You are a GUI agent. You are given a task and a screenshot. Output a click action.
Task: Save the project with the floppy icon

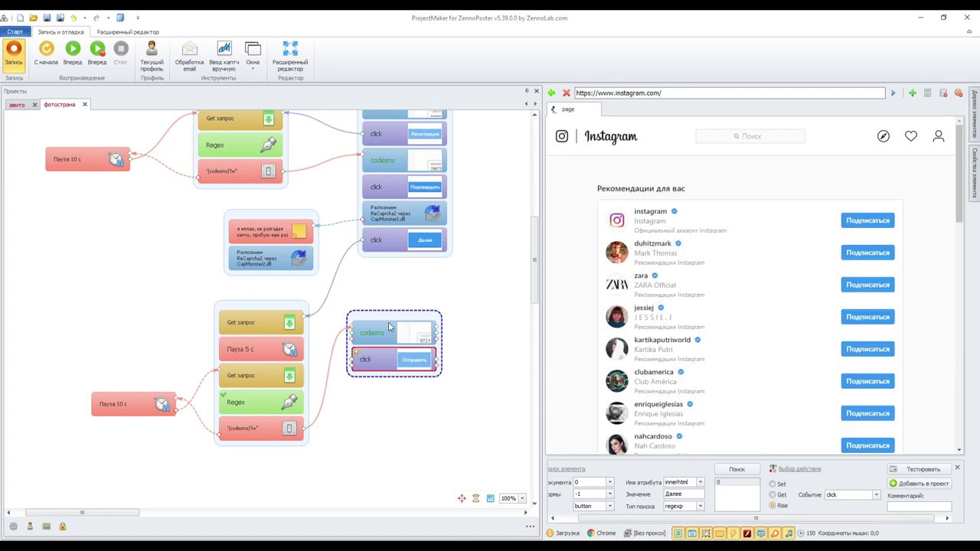(x=47, y=18)
